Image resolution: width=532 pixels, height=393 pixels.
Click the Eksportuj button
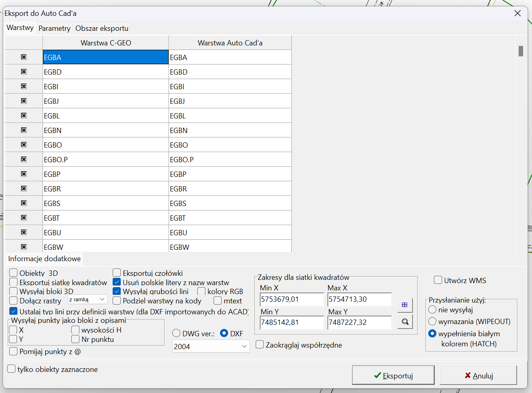click(393, 376)
